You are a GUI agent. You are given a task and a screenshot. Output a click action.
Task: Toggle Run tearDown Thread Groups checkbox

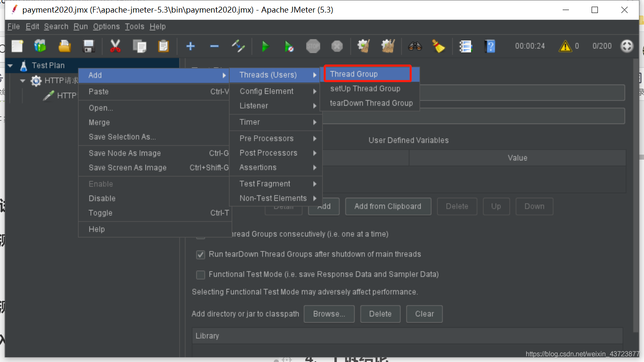coord(201,254)
